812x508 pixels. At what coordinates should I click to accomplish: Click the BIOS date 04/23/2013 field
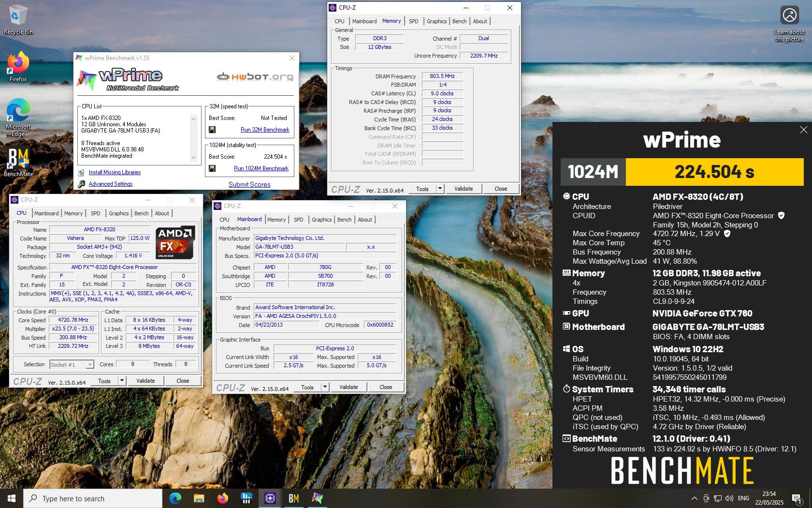click(x=286, y=325)
